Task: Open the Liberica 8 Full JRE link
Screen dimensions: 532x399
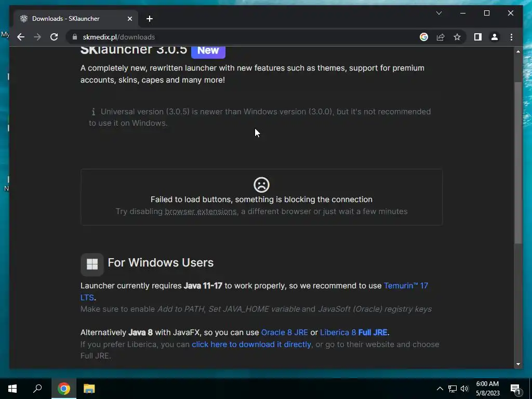Action: [x=353, y=332]
